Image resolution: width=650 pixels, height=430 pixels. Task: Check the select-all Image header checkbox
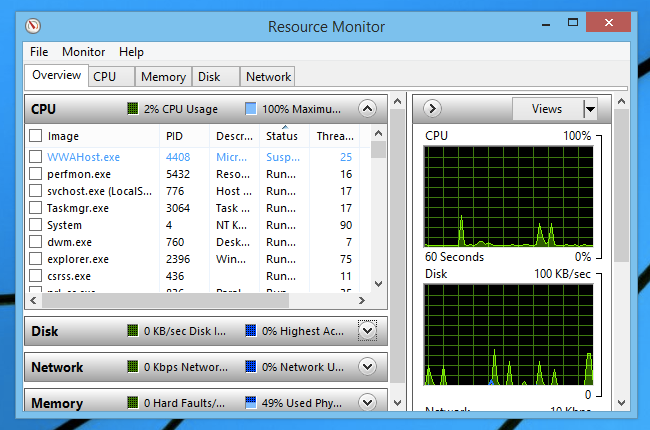36,136
